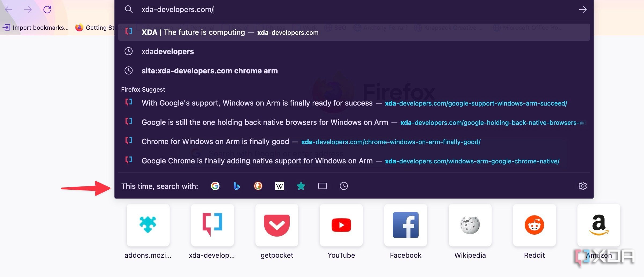Search open tabs using the tab icon
The width and height of the screenshot is (644, 277).
322,186
